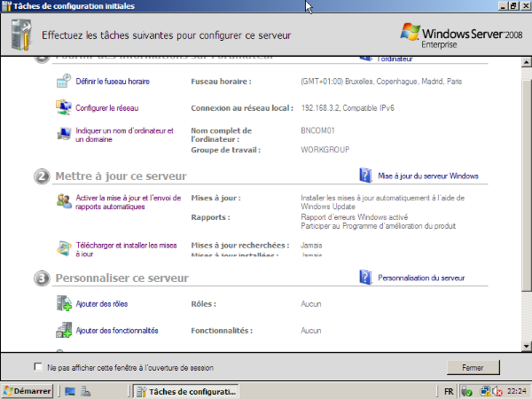The height and width of the screenshot is (399, 532).
Task: Open Personnalisation du serveur help link
Action: [x=421, y=278]
